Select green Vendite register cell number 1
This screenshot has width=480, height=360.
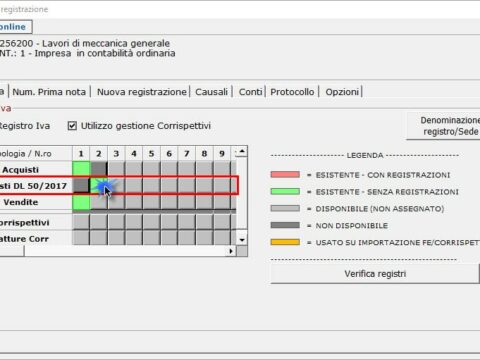coord(81,202)
